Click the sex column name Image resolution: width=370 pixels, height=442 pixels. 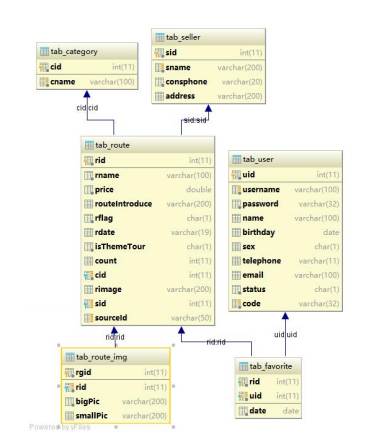point(249,247)
